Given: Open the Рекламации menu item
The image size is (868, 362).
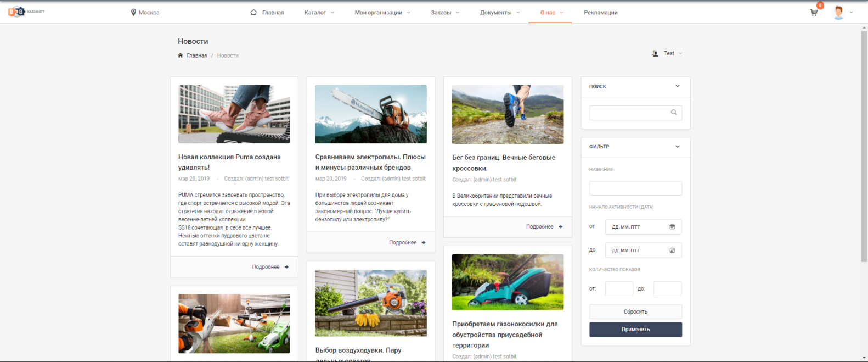Looking at the screenshot, I should click(x=601, y=13).
